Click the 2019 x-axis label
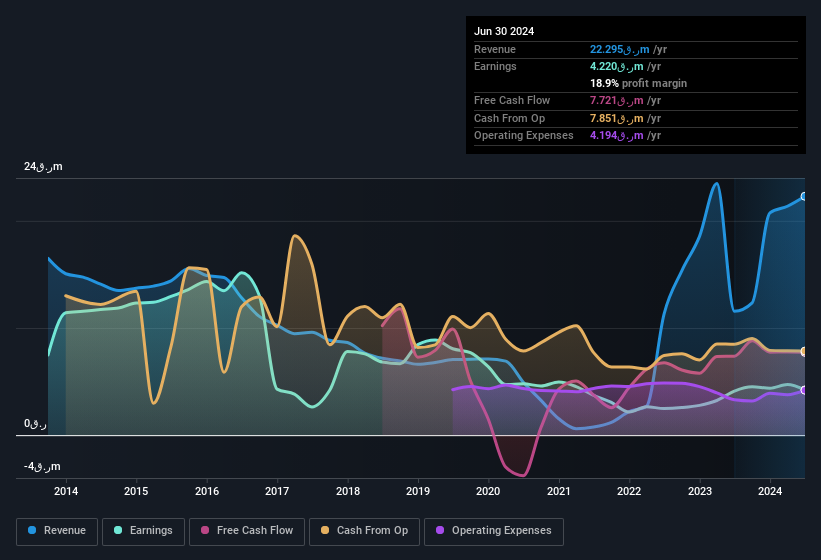This screenshot has width=821, height=560. tap(418, 491)
